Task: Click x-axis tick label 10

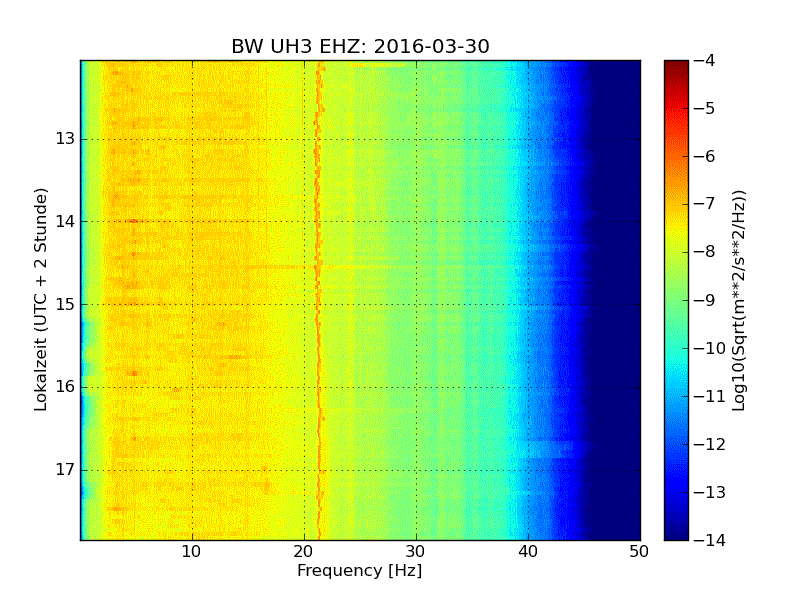Action: point(192,552)
